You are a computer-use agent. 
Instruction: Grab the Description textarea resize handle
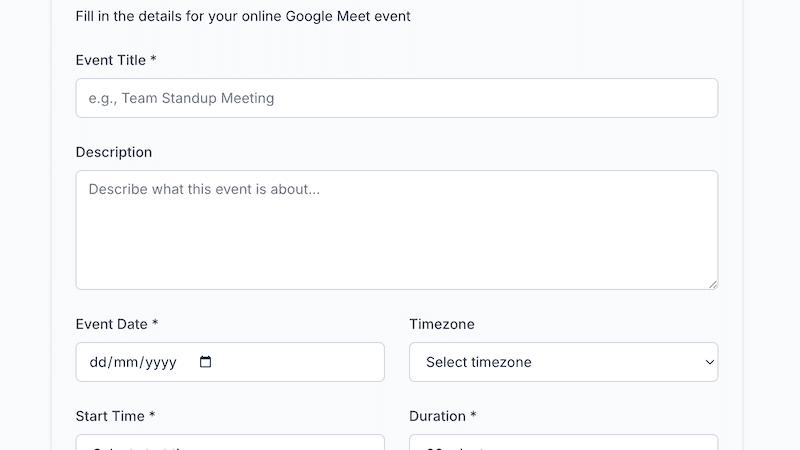click(x=713, y=284)
